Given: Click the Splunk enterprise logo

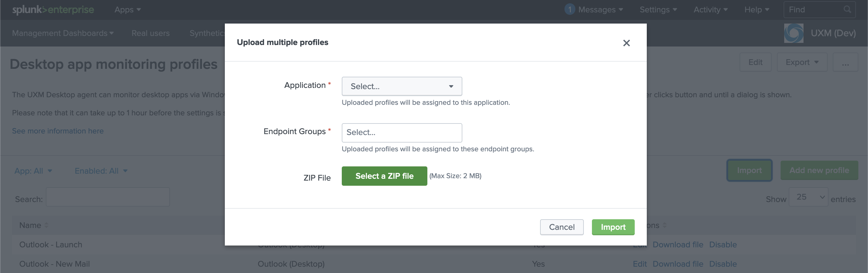Looking at the screenshot, I should pos(53,9).
